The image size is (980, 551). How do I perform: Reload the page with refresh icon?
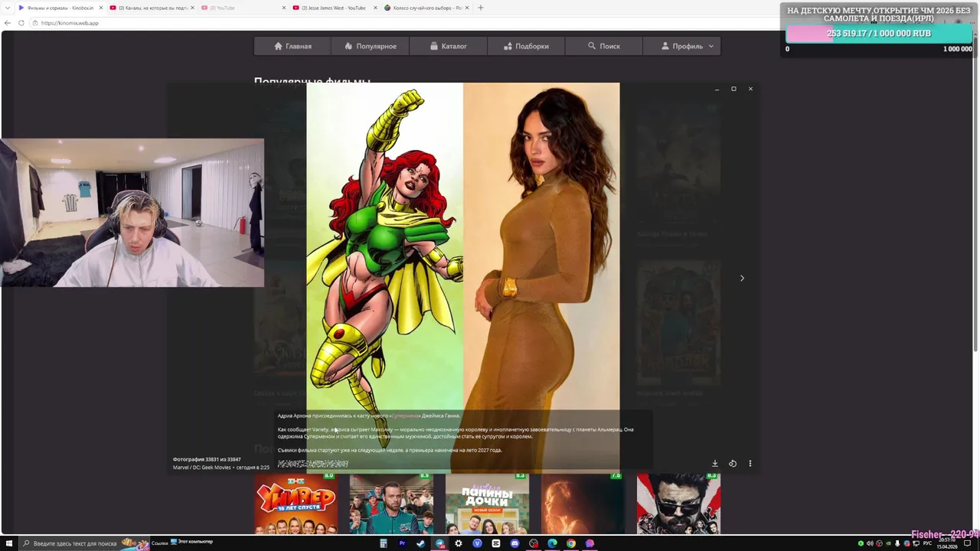tap(21, 23)
